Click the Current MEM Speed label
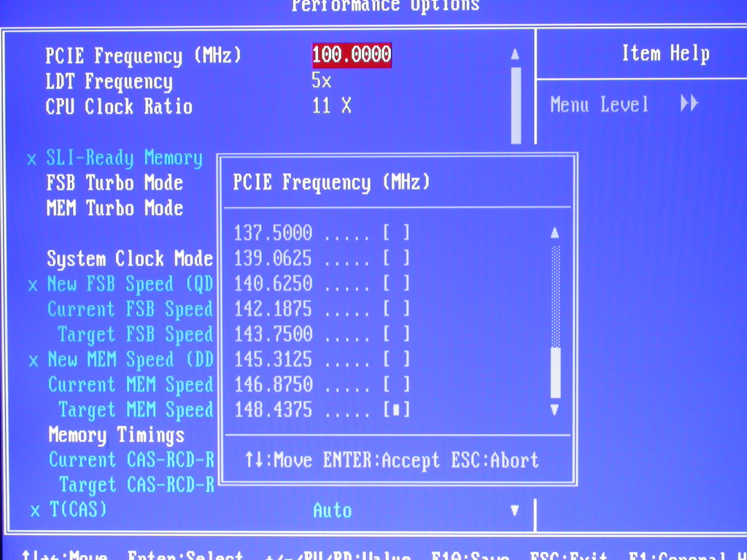747x560 pixels. coord(131,385)
